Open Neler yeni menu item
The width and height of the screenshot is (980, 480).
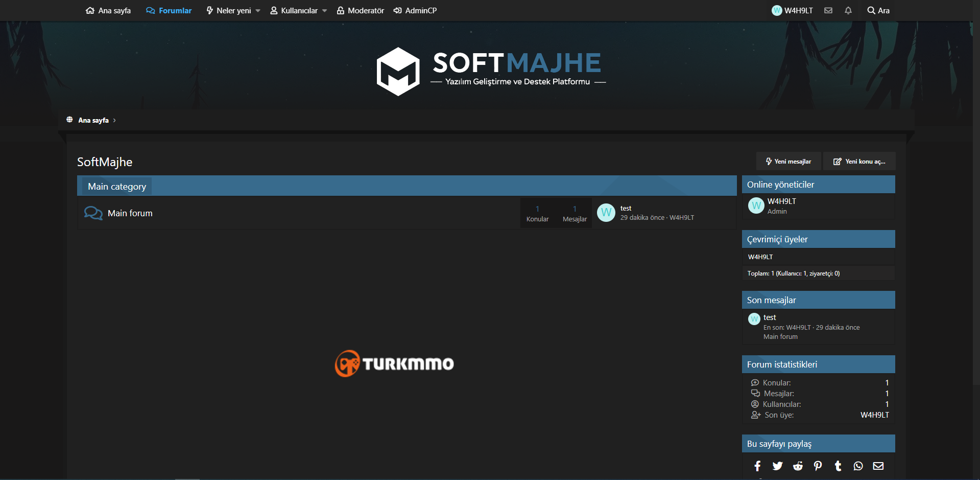(229, 10)
